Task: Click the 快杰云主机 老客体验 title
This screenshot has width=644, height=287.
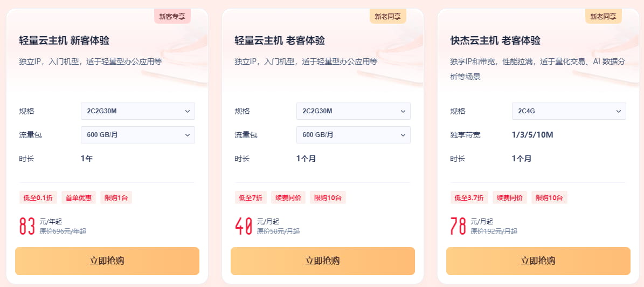Action: pyautogui.click(x=495, y=40)
